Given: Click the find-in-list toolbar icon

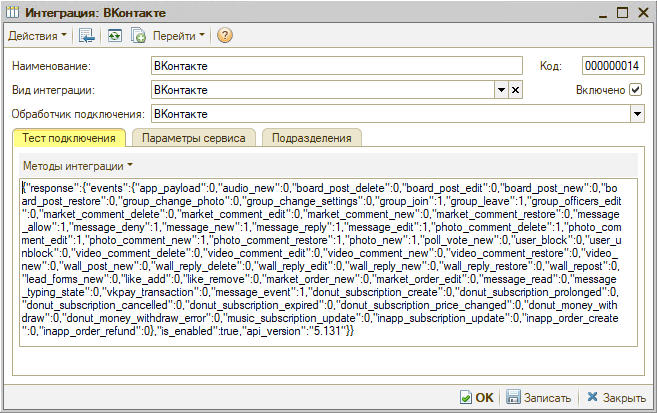Looking at the screenshot, I should click(87, 36).
